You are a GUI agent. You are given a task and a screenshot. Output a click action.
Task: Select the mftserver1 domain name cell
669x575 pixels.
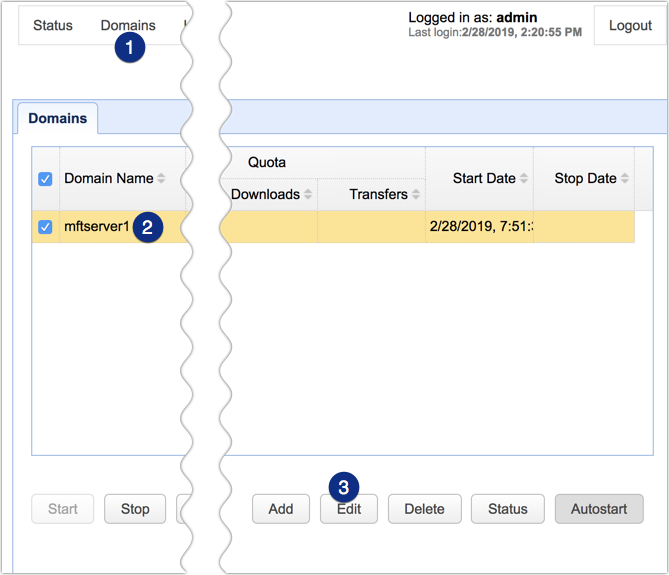coord(97,227)
